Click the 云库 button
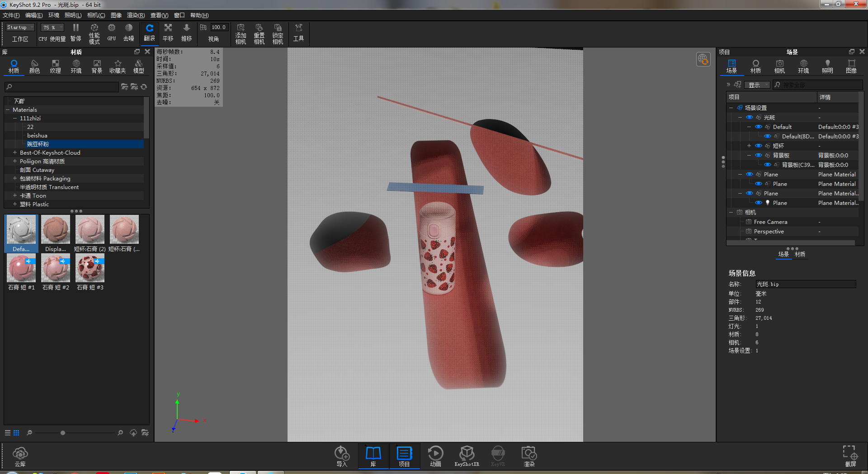868x474 pixels. pos(20,456)
